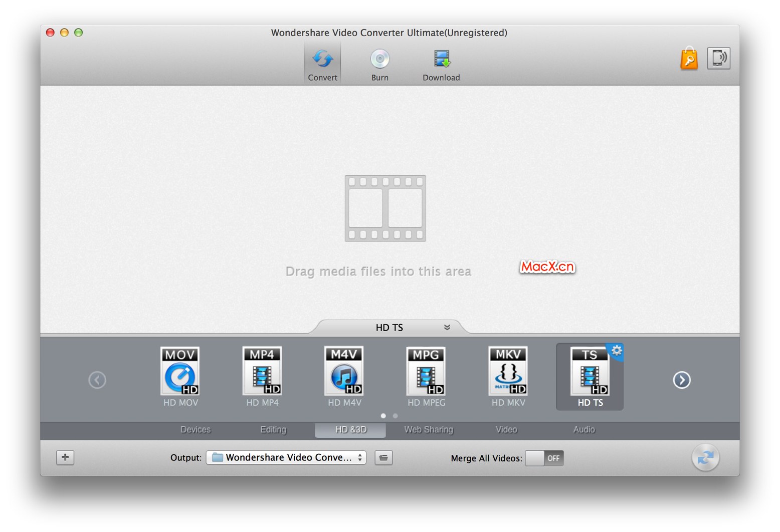This screenshot has width=780, height=532.
Task: Open the Burn section
Action: 380,65
